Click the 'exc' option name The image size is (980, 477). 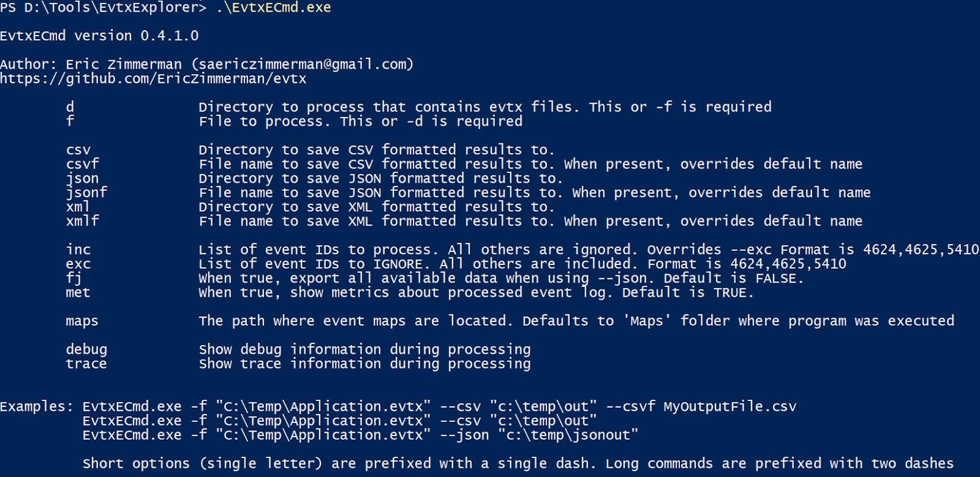click(x=78, y=264)
